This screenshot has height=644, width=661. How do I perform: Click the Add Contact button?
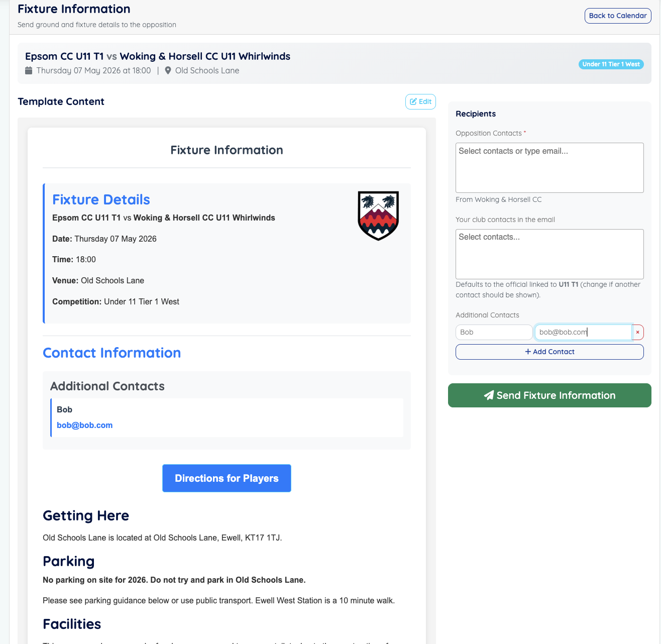pyautogui.click(x=549, y=352)
